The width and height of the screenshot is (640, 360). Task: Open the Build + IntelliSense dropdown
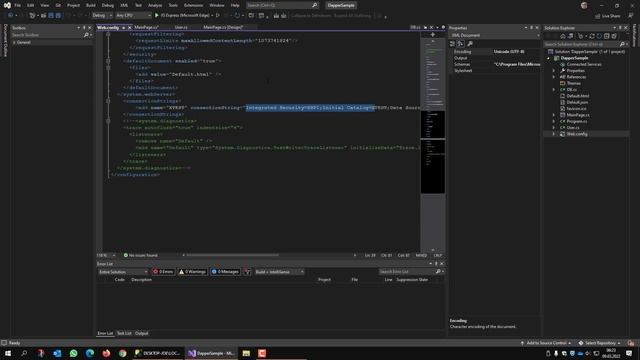(279, 272)
